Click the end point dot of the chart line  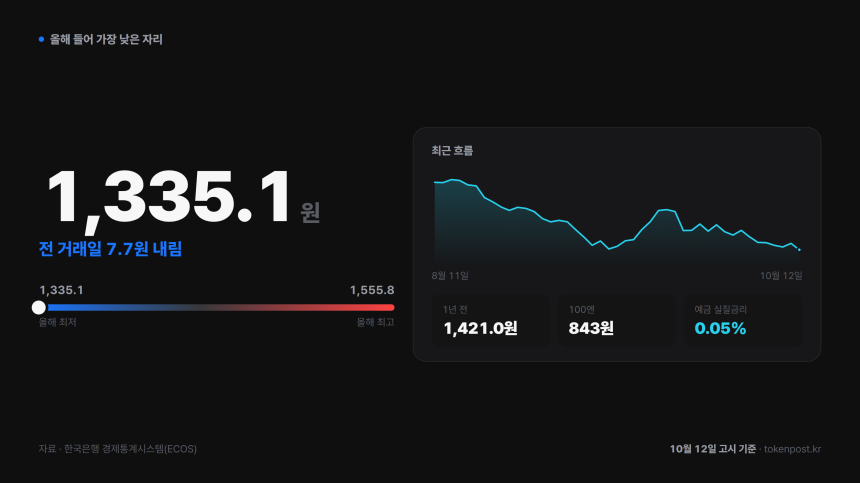(x=799, y=249)
